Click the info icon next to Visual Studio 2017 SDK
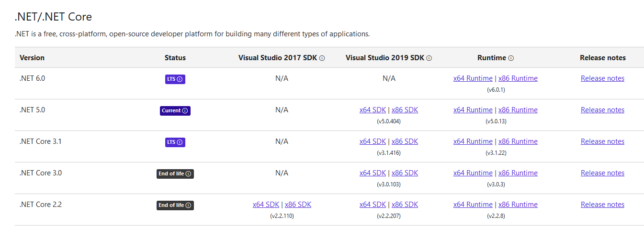Screen dimensions: 644x227 click(322, 58)
